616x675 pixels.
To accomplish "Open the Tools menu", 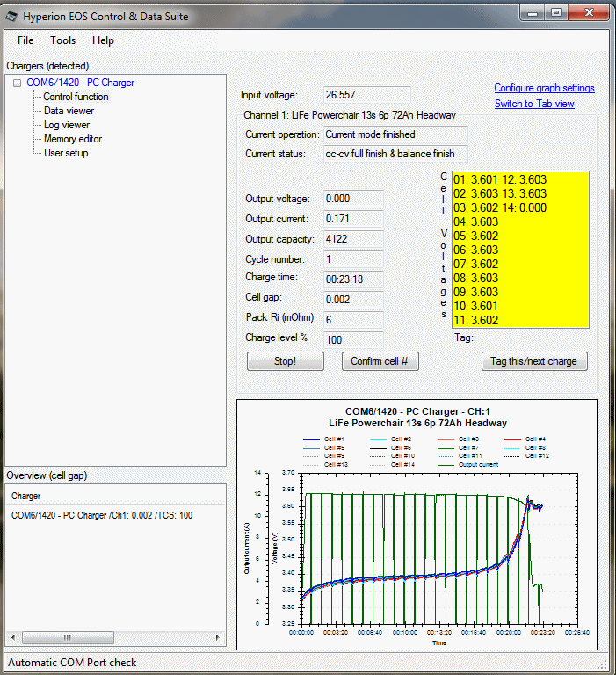I will coord(62,40).
